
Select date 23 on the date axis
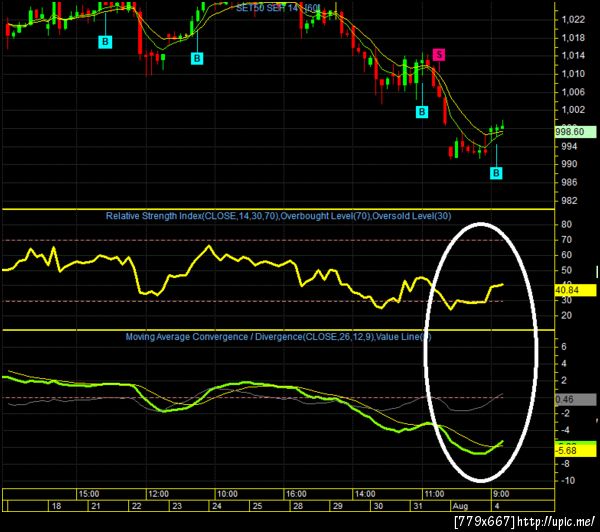[x=177, y=506]
